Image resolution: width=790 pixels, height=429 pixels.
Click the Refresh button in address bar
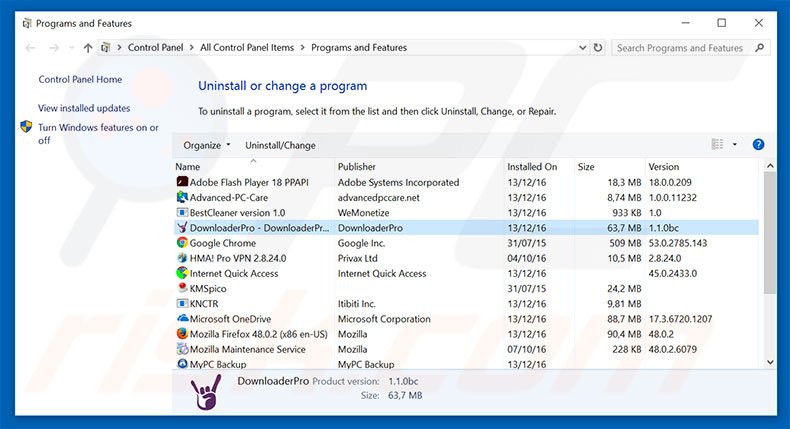598,47
